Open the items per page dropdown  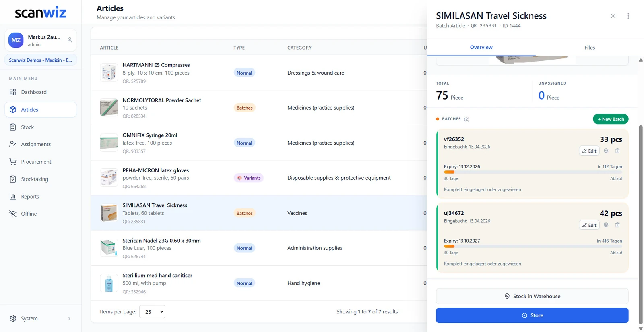152,312
